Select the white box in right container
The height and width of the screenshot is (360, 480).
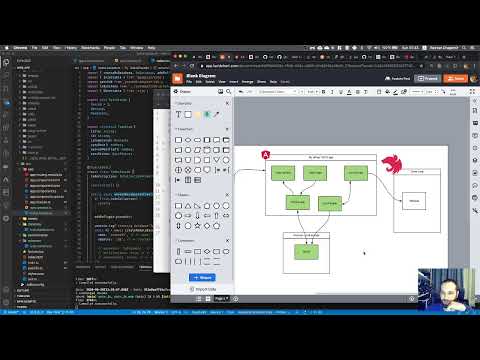(x=414, y=201)
